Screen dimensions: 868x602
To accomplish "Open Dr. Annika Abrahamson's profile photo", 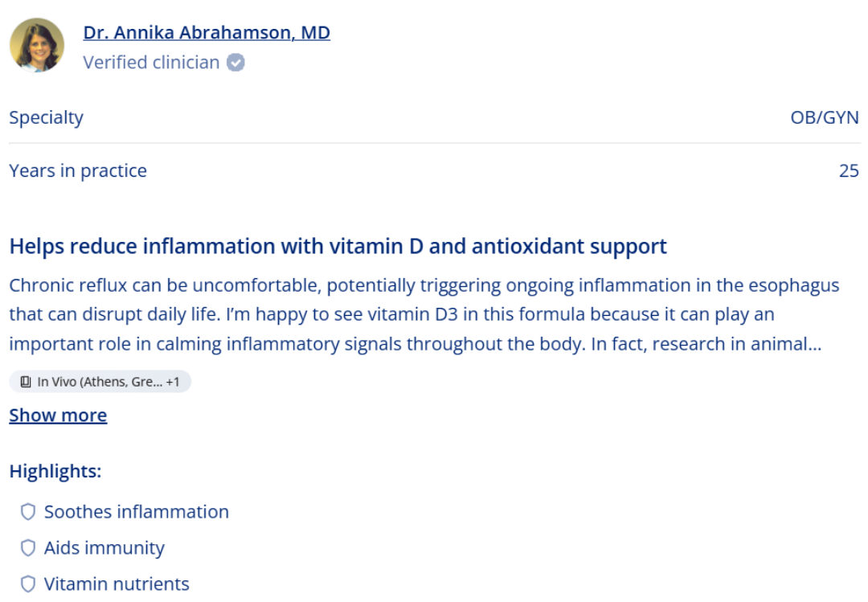I will pos(36,45).
